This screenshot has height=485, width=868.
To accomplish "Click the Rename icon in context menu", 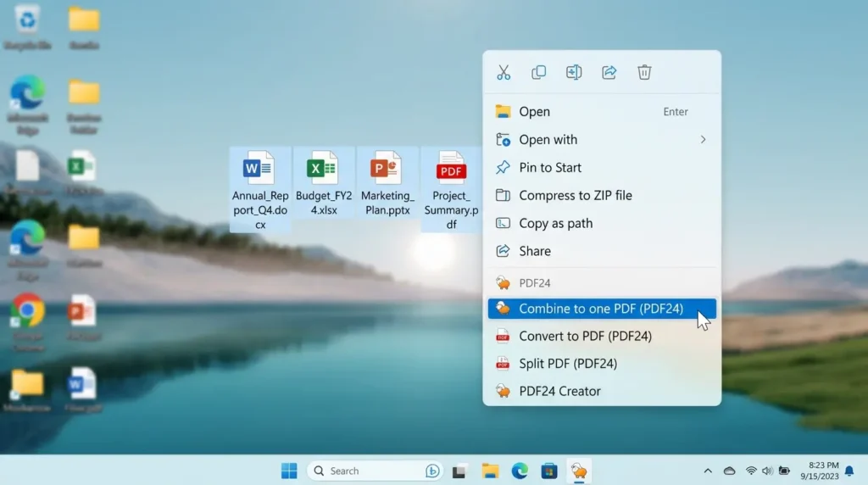I will click(x=574, y=73).
